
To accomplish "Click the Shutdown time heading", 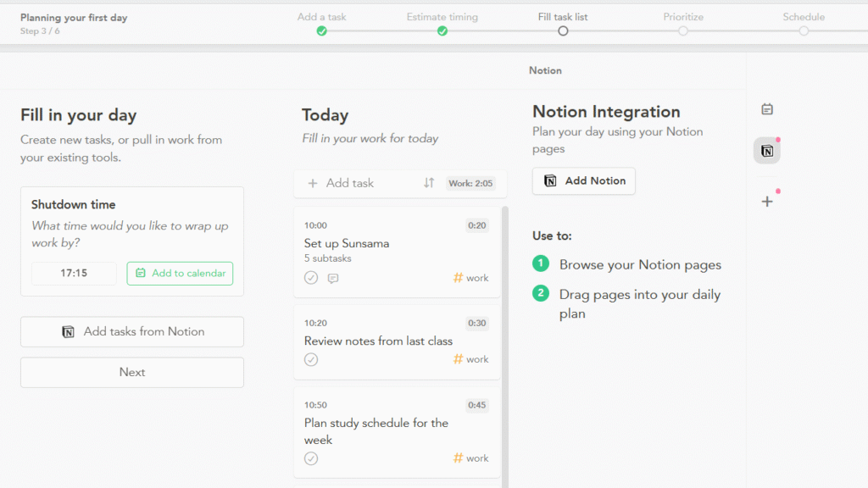I will click(74, 205).
